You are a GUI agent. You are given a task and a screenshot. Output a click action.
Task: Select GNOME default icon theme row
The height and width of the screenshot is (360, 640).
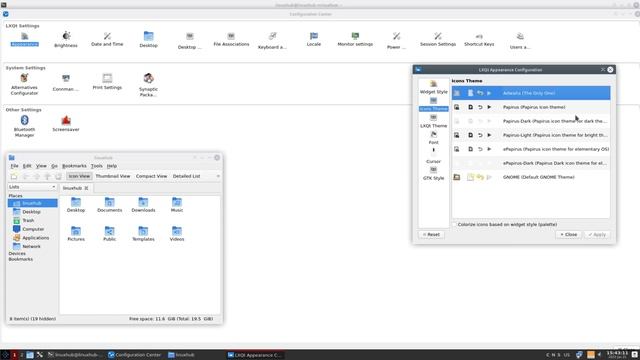click(531, 177)
